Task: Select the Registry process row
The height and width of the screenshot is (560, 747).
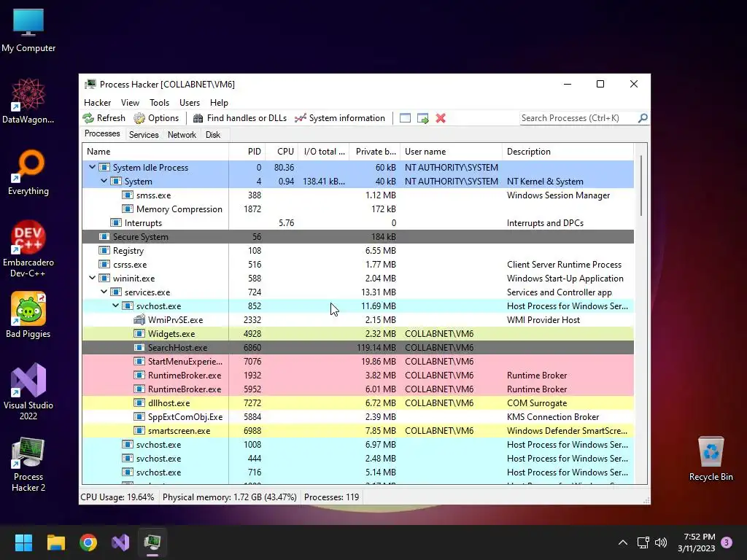Action: (x=357, y=251)
